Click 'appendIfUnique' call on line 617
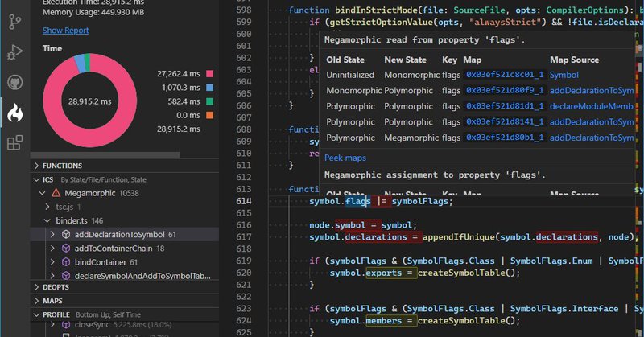The height and width of the screenshot is (337, 644). point(458,237)
